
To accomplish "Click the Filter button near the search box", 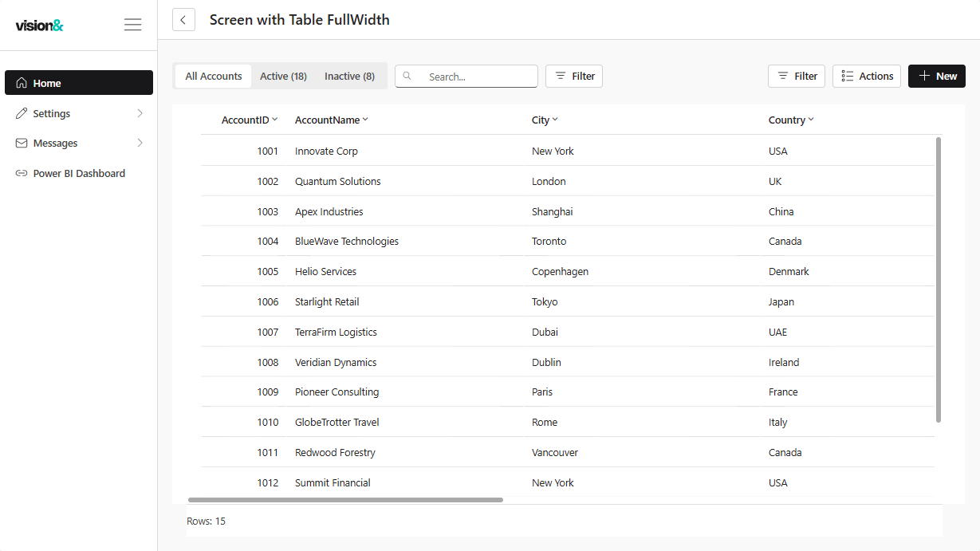I will click(x=573, y=76).
